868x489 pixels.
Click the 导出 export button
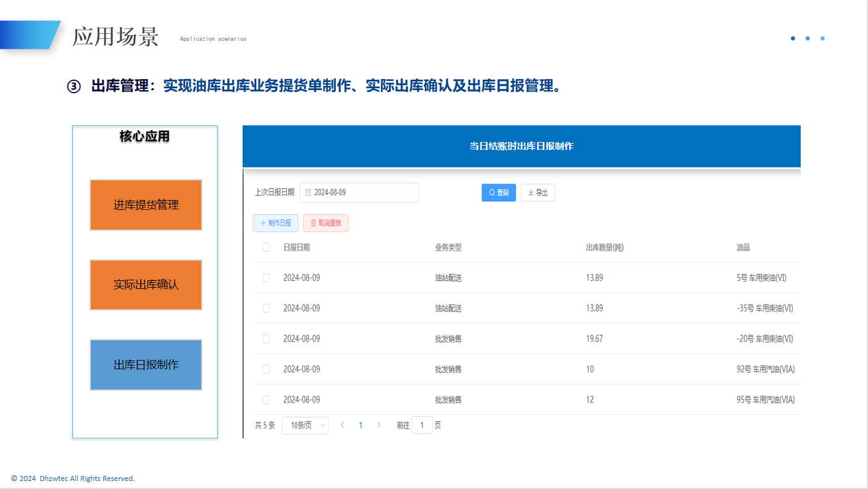(538, 193)
